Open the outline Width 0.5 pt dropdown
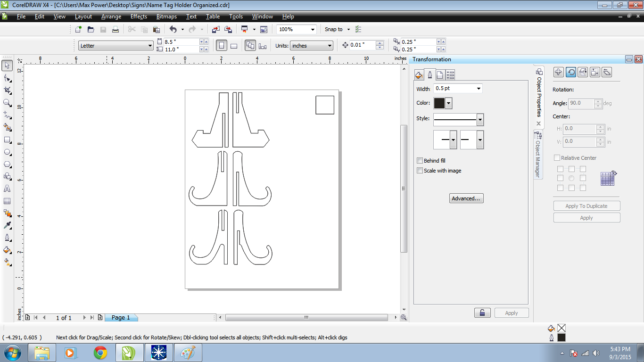The image size is (644, 362). pos(479,89)
